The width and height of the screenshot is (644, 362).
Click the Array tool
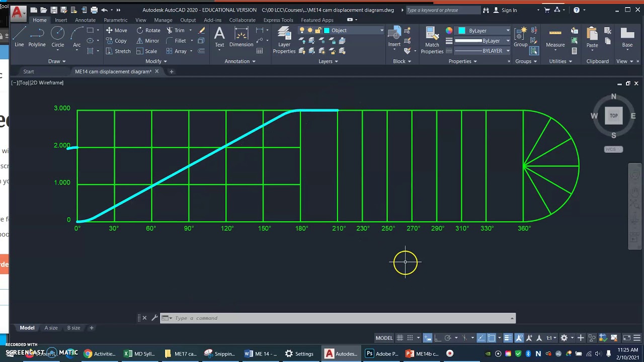click(177, 51)
